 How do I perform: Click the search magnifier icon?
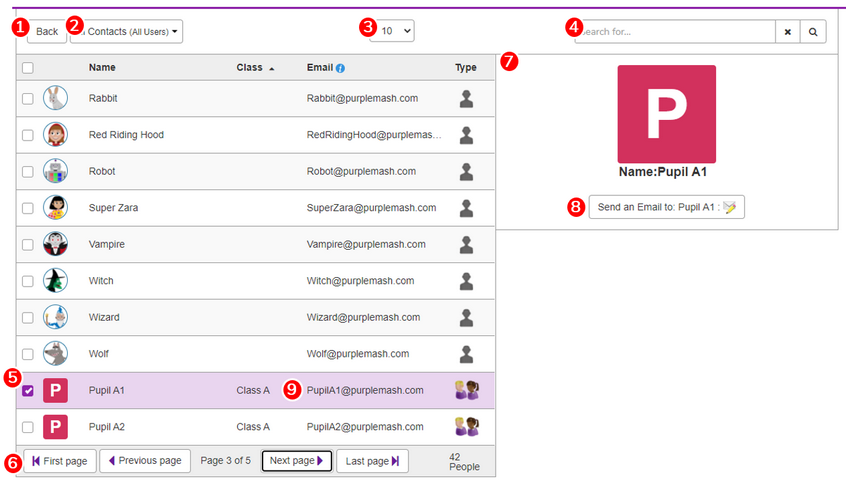pos(813,32)
